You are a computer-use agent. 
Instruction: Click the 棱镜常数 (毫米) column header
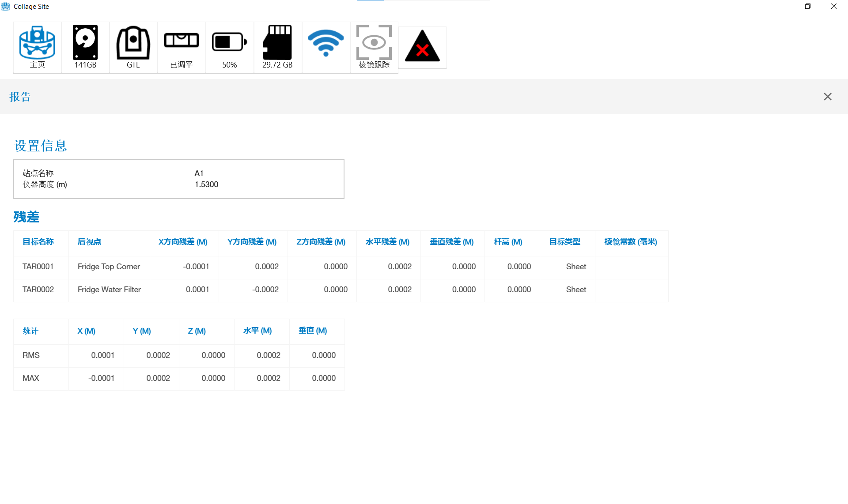pyautogui.click(x=630, y=242)
